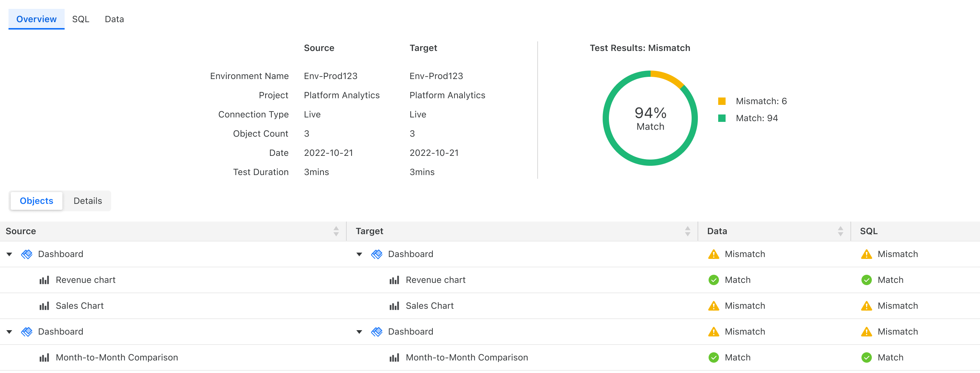Click the source Revenue chart bar icon
This screenshot has height=373, width=980.
(44, 280)
